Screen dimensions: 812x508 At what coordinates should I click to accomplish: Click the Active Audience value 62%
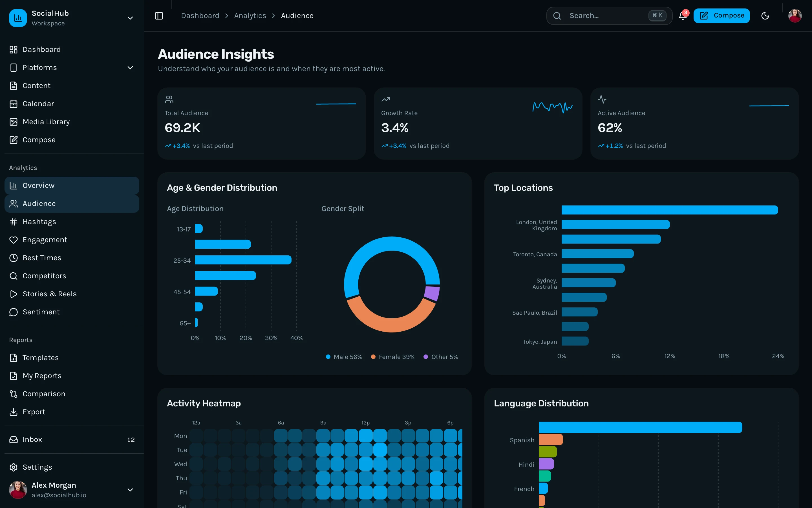610,128
